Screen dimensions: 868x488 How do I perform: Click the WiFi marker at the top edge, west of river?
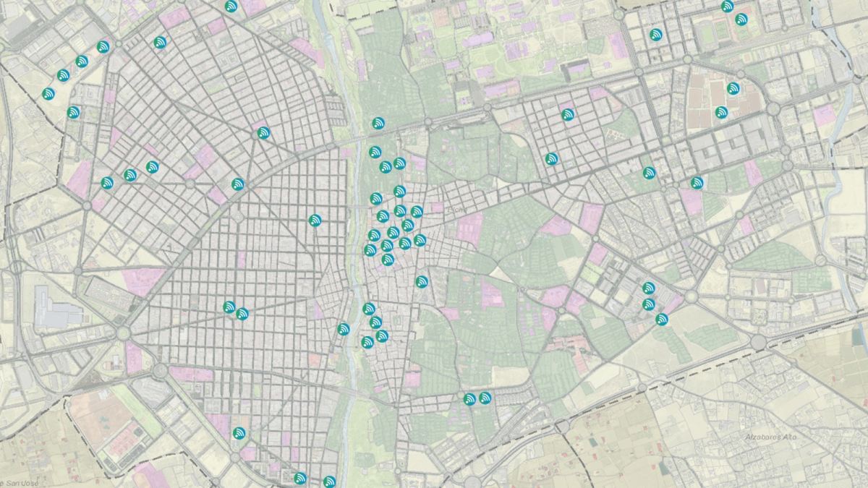click(231, 7)
